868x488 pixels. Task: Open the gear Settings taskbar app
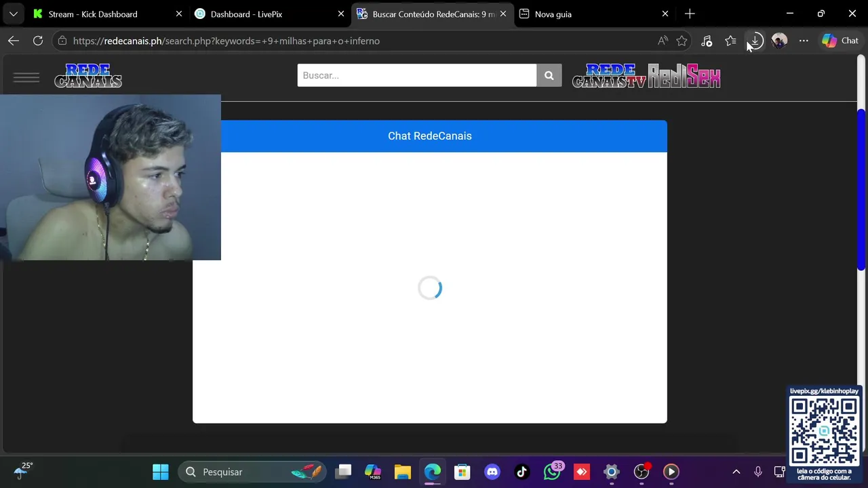coord(612,472)
